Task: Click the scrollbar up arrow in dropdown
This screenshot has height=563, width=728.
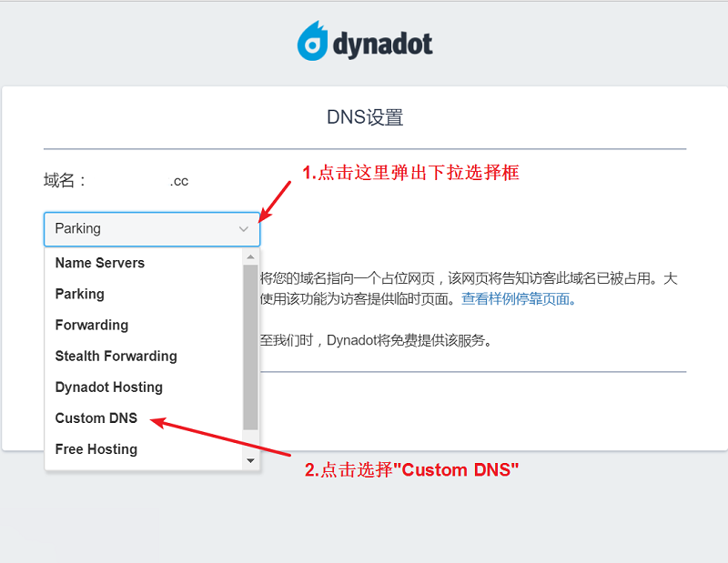Action: (x=250, y=256)
